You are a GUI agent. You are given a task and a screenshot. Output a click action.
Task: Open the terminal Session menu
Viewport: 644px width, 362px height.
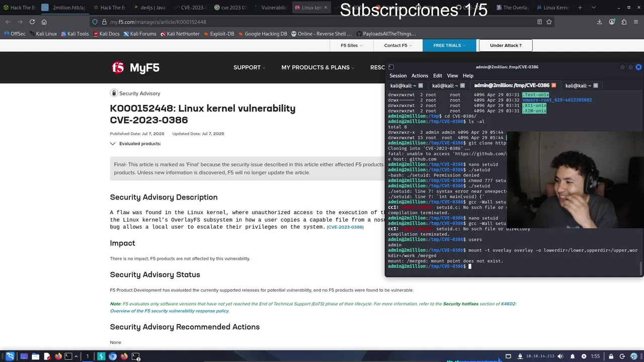click(398, 75)
